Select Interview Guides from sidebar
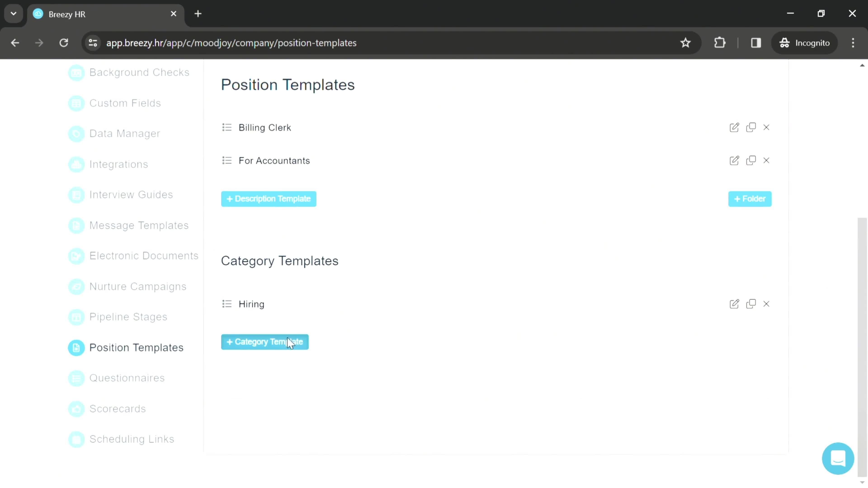 (131, 194)
